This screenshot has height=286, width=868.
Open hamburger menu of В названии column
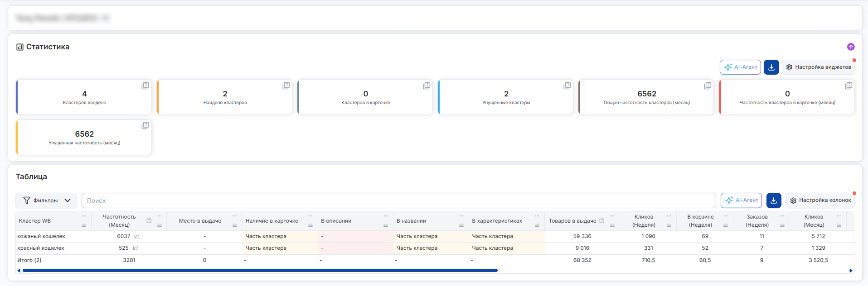point(461,225)
